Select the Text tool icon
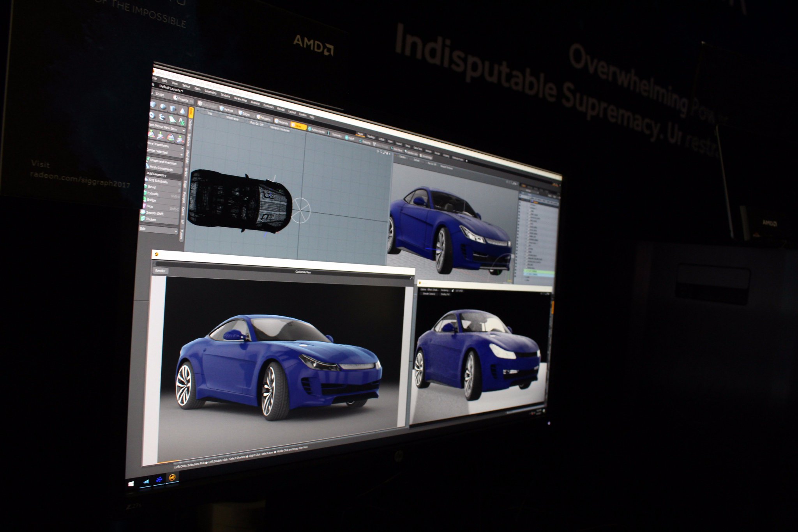This screenshot has height=532, width=798. tap(182, 121)
